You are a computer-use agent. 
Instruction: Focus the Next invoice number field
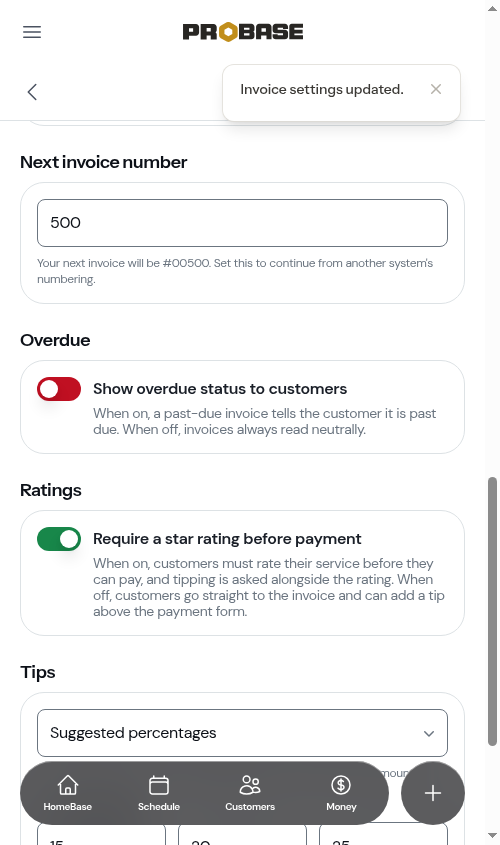(x=242, y=223)
